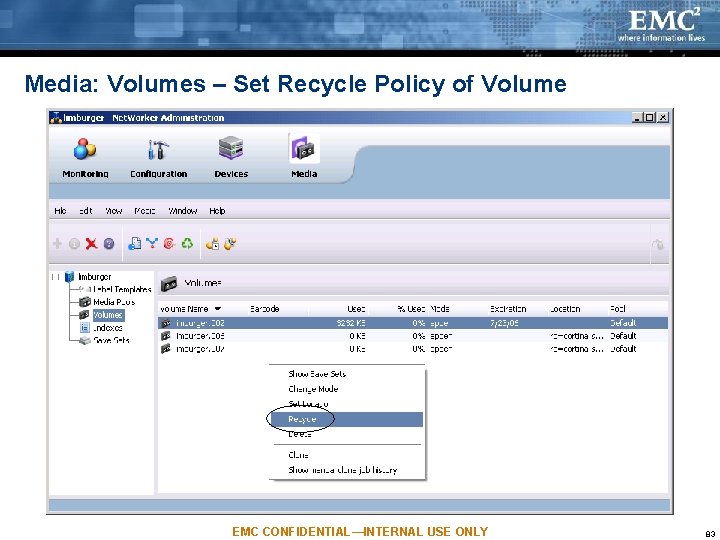720x540 pixels.
Task: Click the green recycle toolbar icon
Action: [187, 243]
